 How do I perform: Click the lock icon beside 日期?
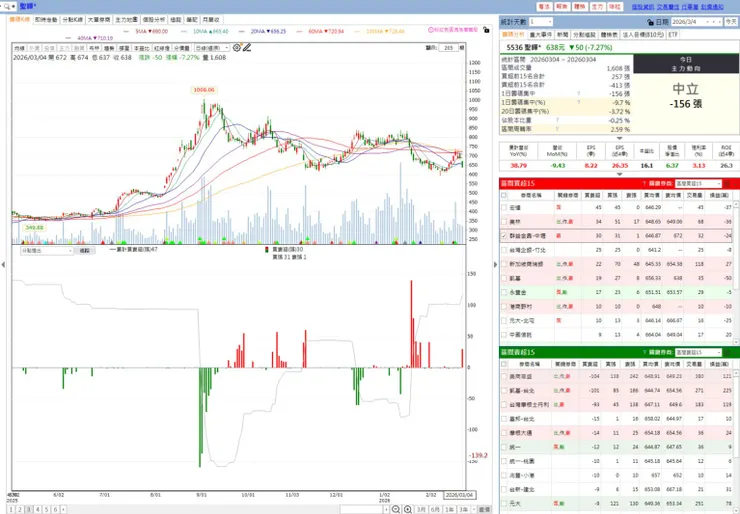[651, 22]
